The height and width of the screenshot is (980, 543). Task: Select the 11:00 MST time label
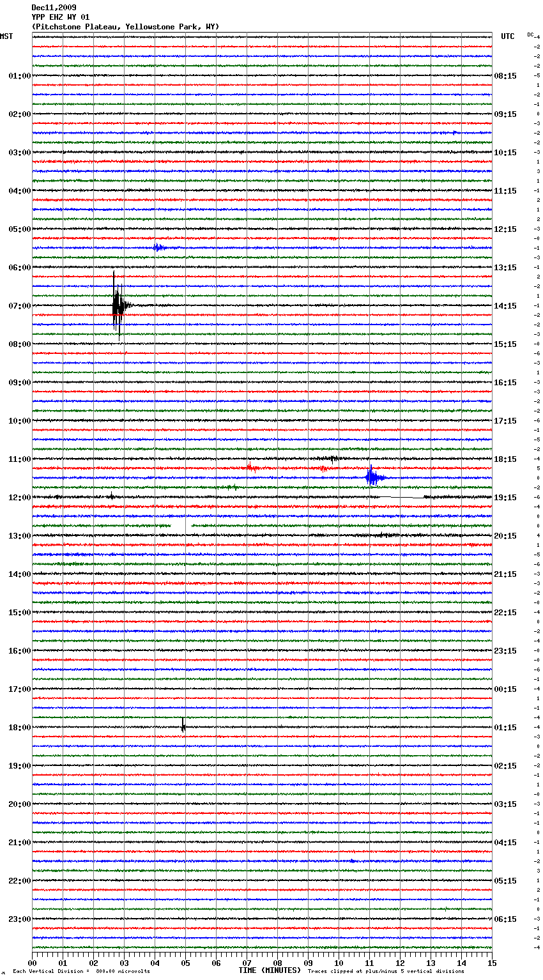pos(19,459)
